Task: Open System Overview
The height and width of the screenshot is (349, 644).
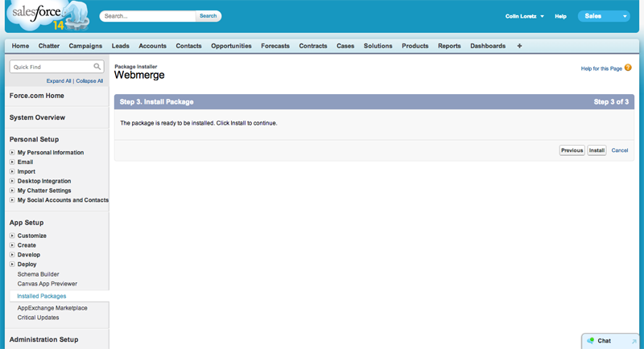Action: [37, 117]
